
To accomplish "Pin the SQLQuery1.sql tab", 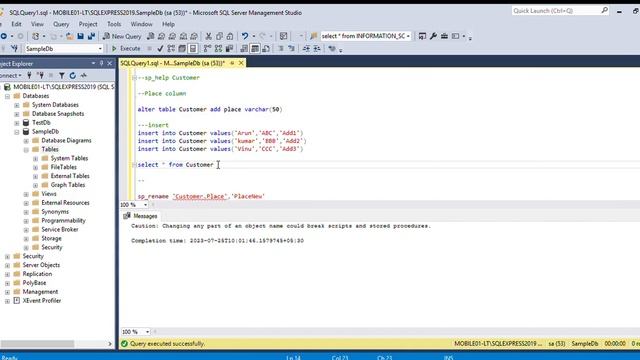I will click(x=232, y=63).
